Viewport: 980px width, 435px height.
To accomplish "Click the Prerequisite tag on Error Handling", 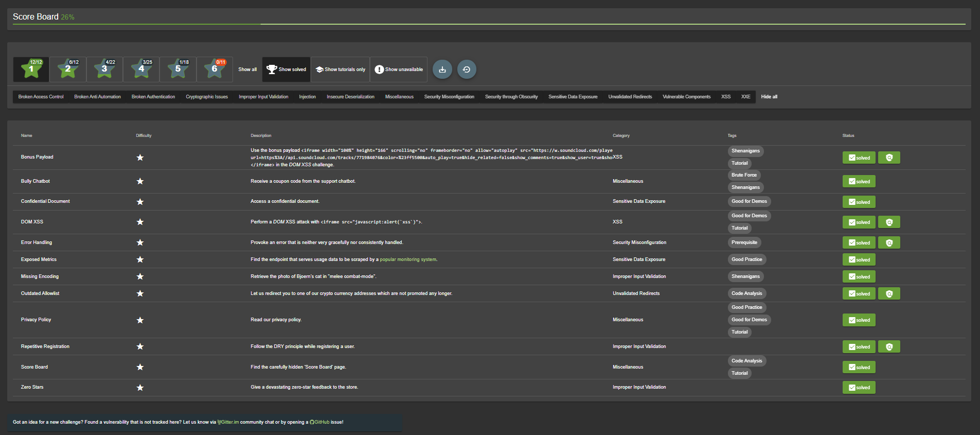I will [x=744, y=242].
